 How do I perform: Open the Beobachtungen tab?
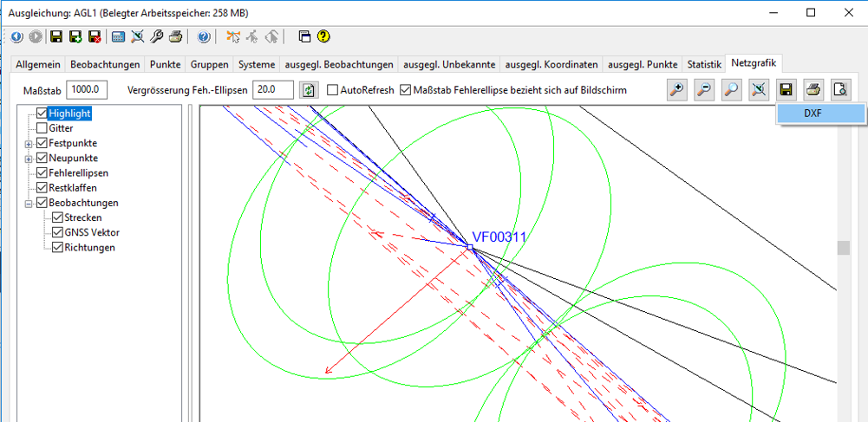click(105, 65)
